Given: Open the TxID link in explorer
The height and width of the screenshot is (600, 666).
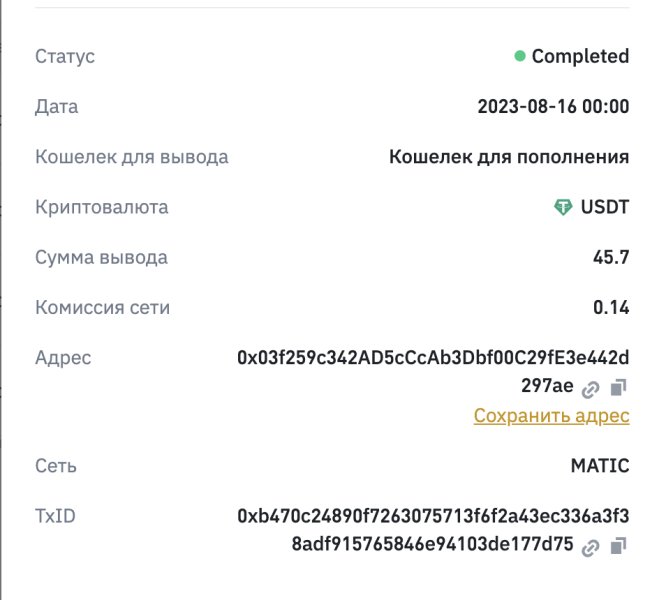Looking at the screenshot, I should coord(591,546).
